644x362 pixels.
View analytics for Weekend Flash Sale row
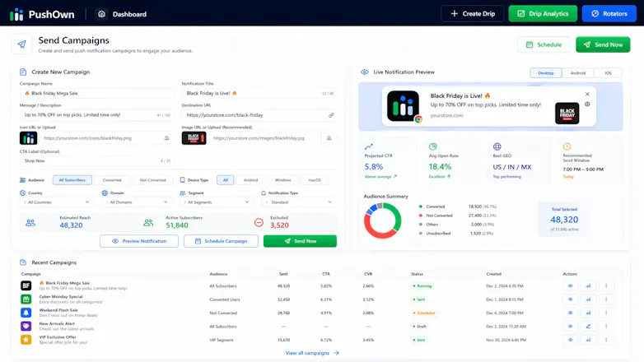coord(588,313)
